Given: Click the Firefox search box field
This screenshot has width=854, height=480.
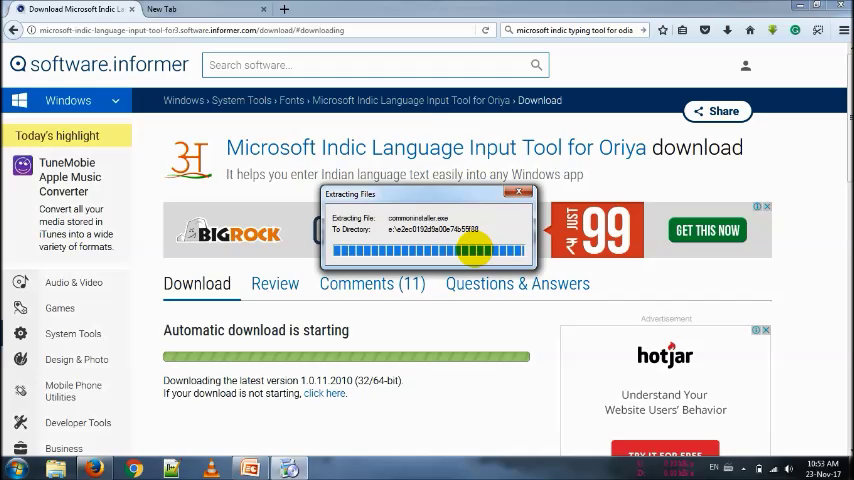Looking at the screenshot, I should coord(574,30).
